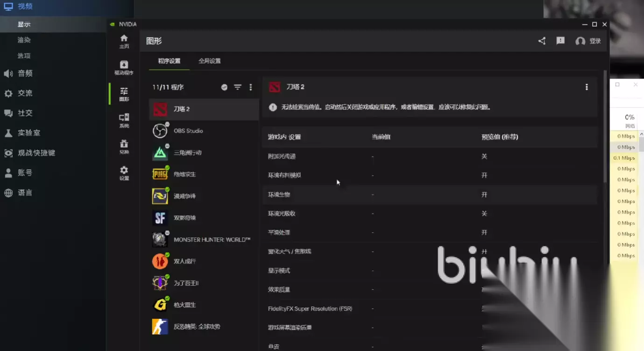Click the 环境生物 setting row
Screen dimensions: 644x351
click(x=430, y=194)
